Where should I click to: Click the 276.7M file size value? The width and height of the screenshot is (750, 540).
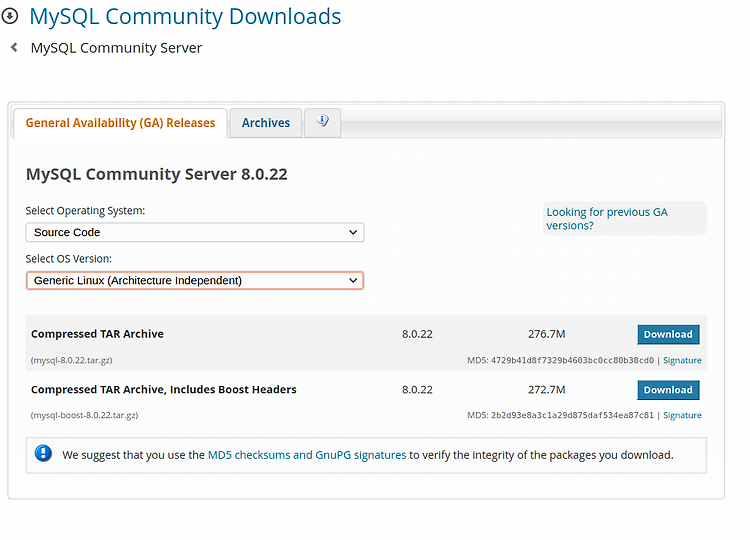[547, 334]
